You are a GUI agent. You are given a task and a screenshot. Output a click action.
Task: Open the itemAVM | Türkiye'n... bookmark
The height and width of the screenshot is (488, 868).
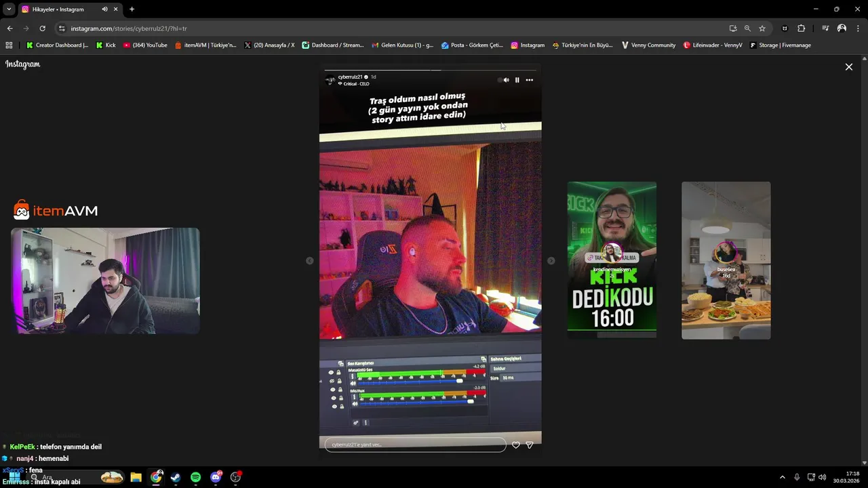click(x=205, y=45)
